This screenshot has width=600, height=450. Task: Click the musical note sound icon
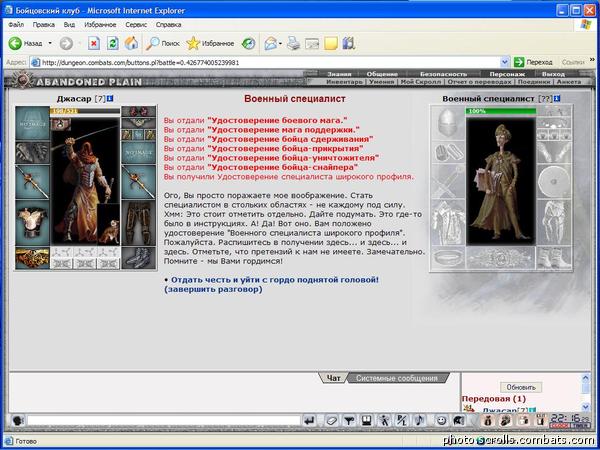coord(419,421)
